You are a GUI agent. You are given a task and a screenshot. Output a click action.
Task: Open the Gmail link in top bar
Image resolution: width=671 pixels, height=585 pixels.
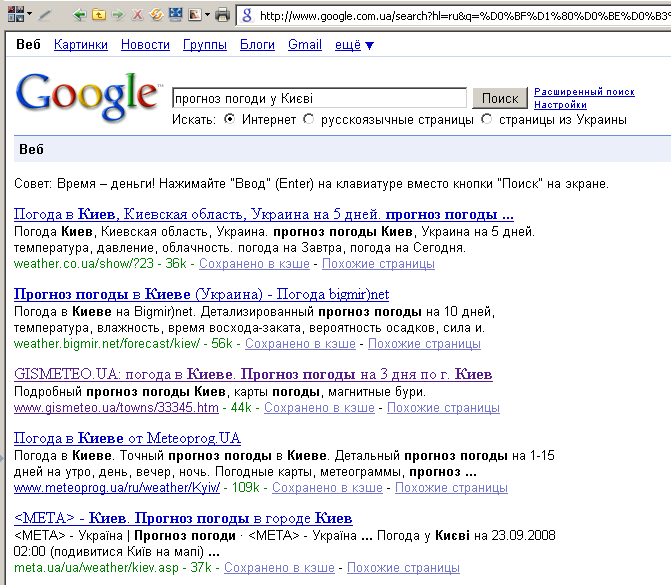coord(305,45)
